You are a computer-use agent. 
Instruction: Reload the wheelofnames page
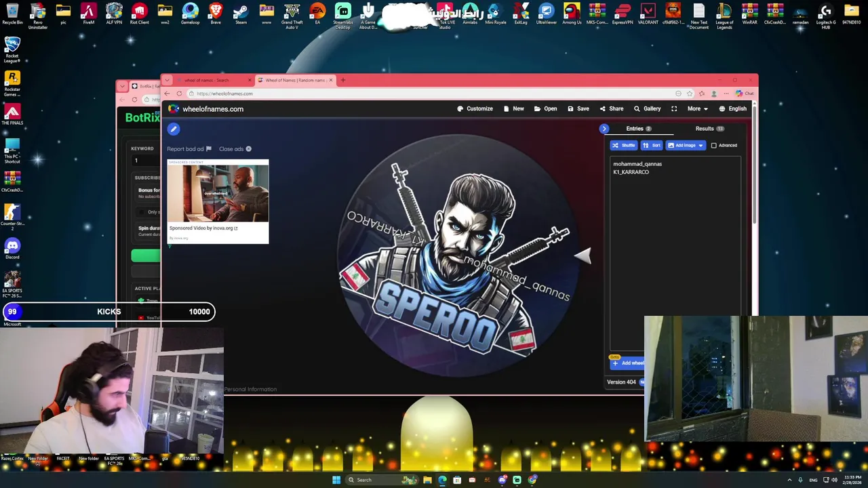(x=179, y=94)
